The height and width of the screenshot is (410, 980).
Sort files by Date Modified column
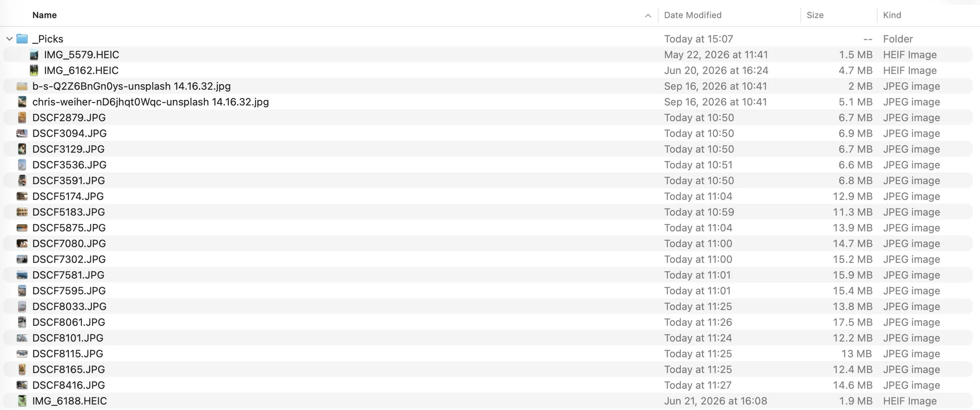point(692,15)
